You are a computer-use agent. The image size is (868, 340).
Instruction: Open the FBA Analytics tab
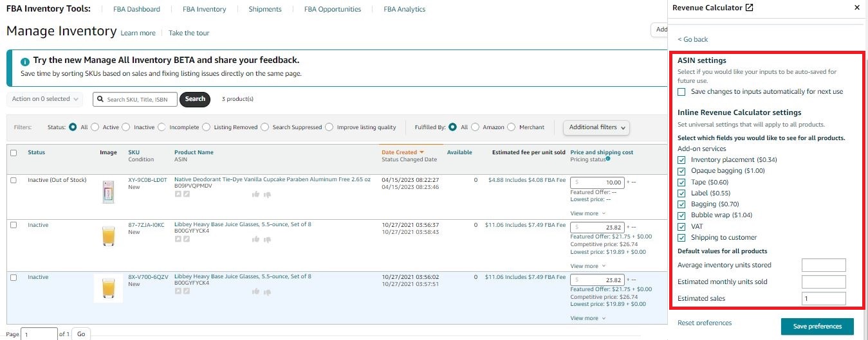pos(404,10)
